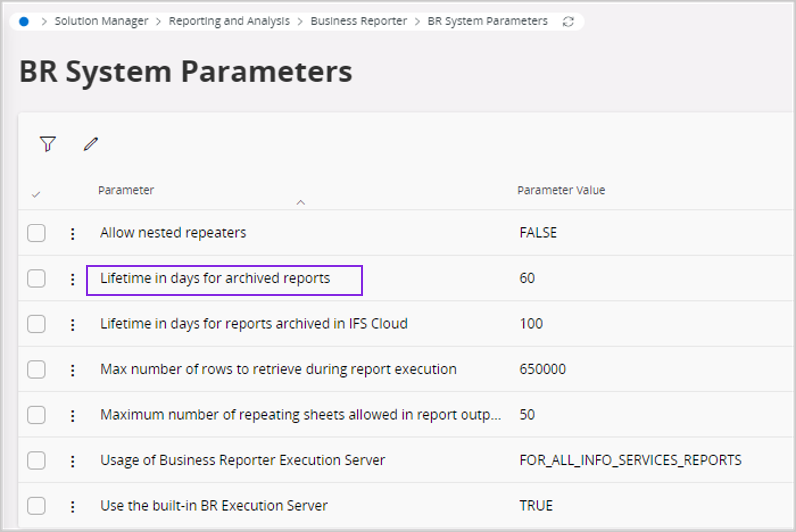Click FOR_ALL_INFO_SERVICES_REPORTS value
Screen dimensions: 796x532
point(630,460)
